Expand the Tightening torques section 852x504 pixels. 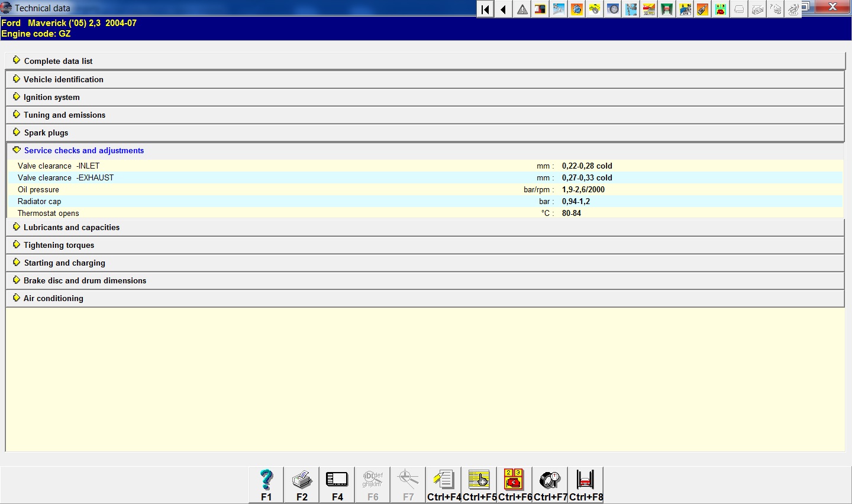59,245
